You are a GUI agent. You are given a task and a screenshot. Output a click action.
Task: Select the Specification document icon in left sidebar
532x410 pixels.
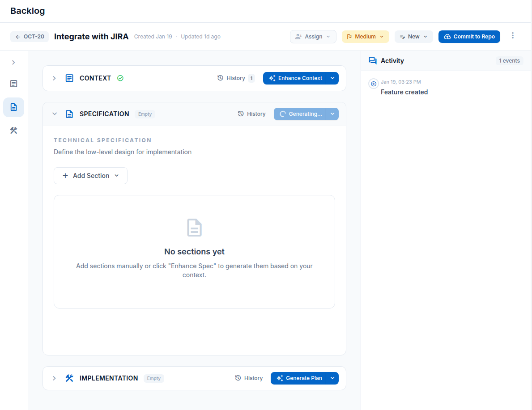click(x=13, y=107)
